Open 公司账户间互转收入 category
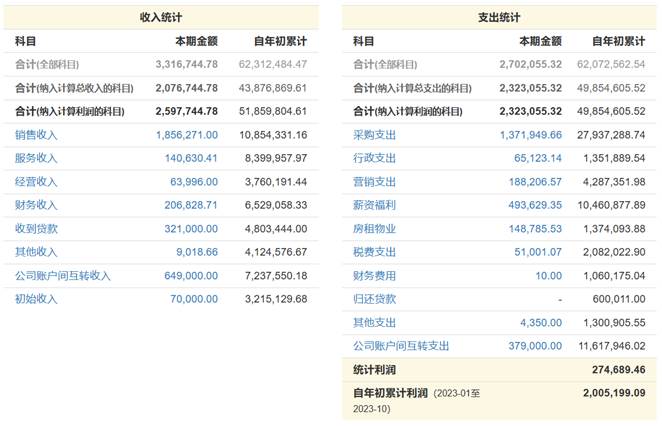This screenshot has width=662, height=426. coord(62,276)
